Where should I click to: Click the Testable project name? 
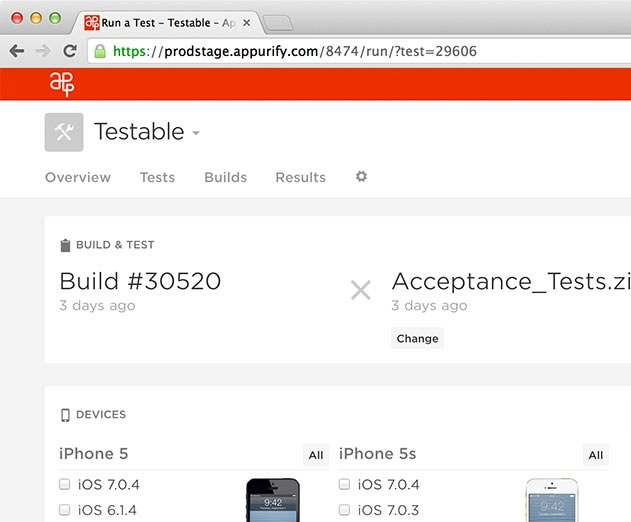(x=139, y=132)
